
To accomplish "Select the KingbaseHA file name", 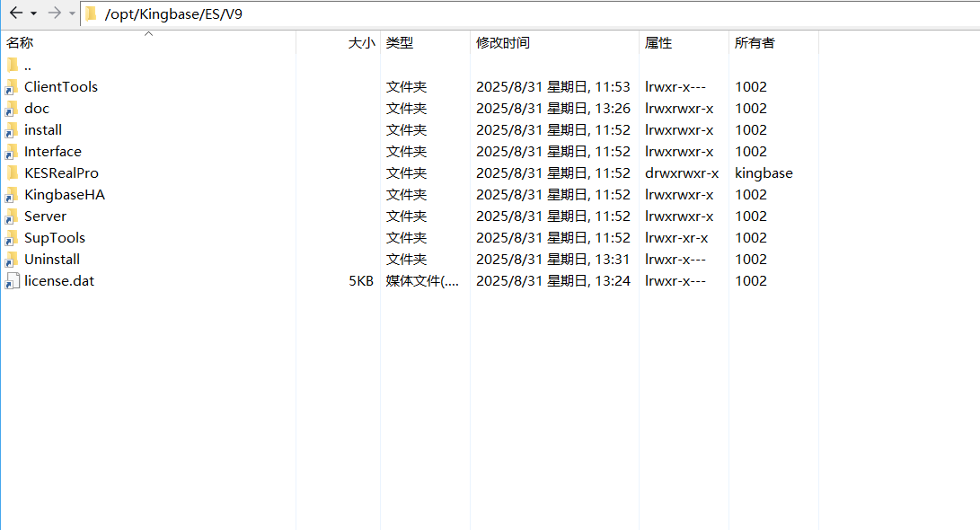I will pos(65,195).
